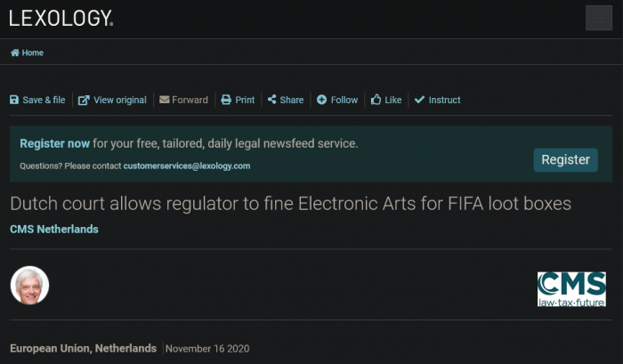Click the house icon beside Home
623x364 pixels.
(15, 53)
